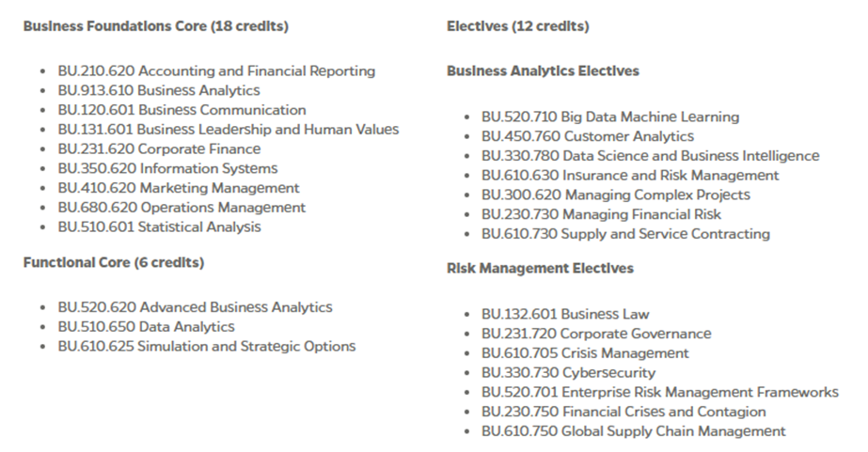Open BU.350.620 Information Systems
Screen dimensions: 868x452
[x=167, y=169]
